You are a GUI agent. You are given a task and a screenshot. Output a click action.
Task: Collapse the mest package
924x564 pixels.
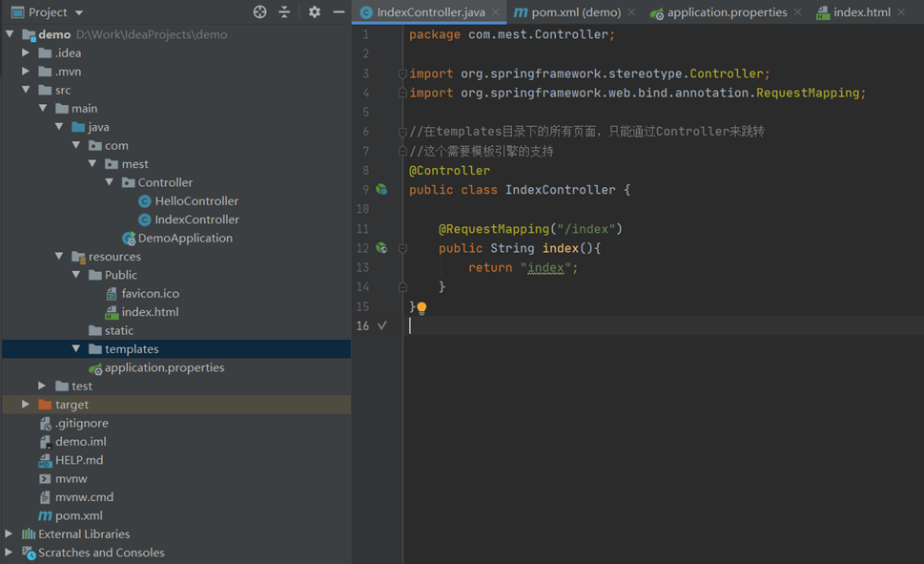point(92,163)
